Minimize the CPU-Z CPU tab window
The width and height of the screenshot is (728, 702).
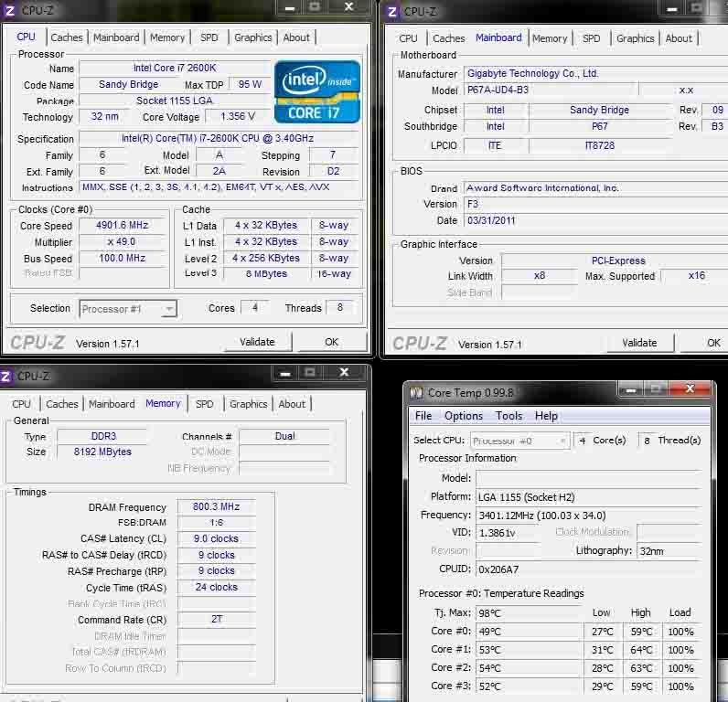point(290,7)
